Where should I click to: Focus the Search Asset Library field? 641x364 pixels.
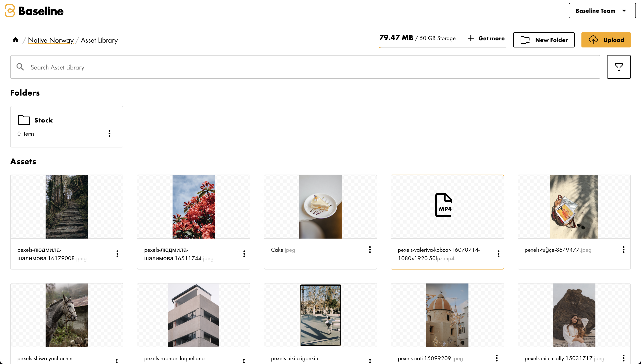tap(305, 67)
